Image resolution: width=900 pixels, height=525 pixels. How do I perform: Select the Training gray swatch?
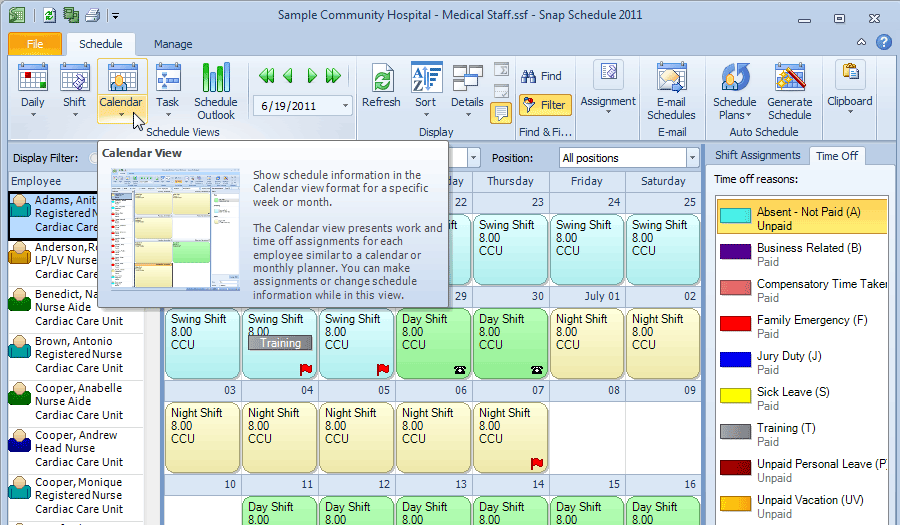click(735, 431)
